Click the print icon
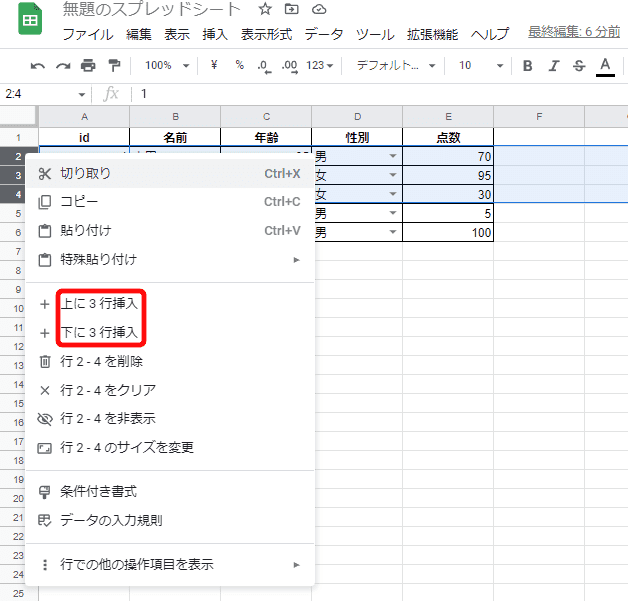Image resolution: width=628 pixels, height=601 pixels. (88, 65)
